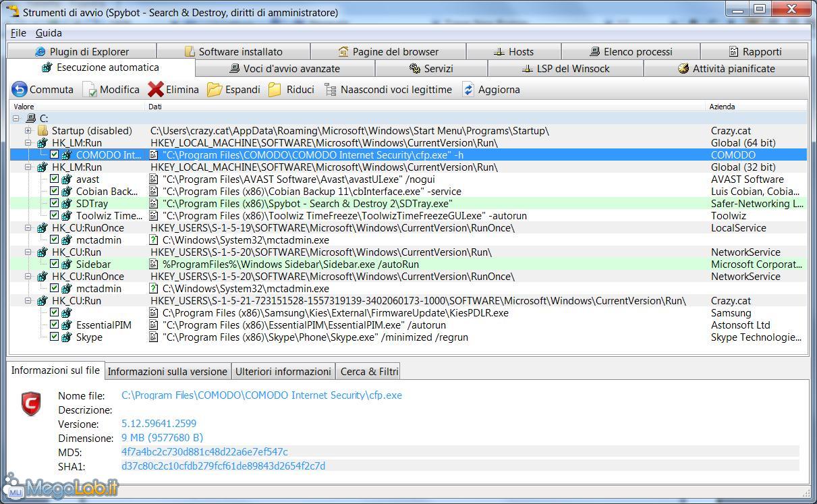
Task: Click the gear icon next to SDTray
Action: [x=67, y=204]
